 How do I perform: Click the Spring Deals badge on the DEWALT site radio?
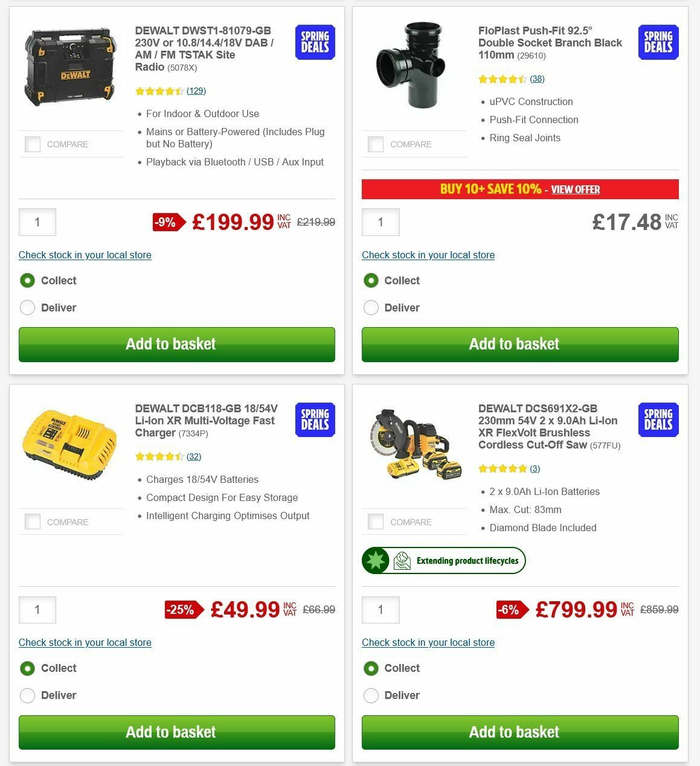pos(314,42)
